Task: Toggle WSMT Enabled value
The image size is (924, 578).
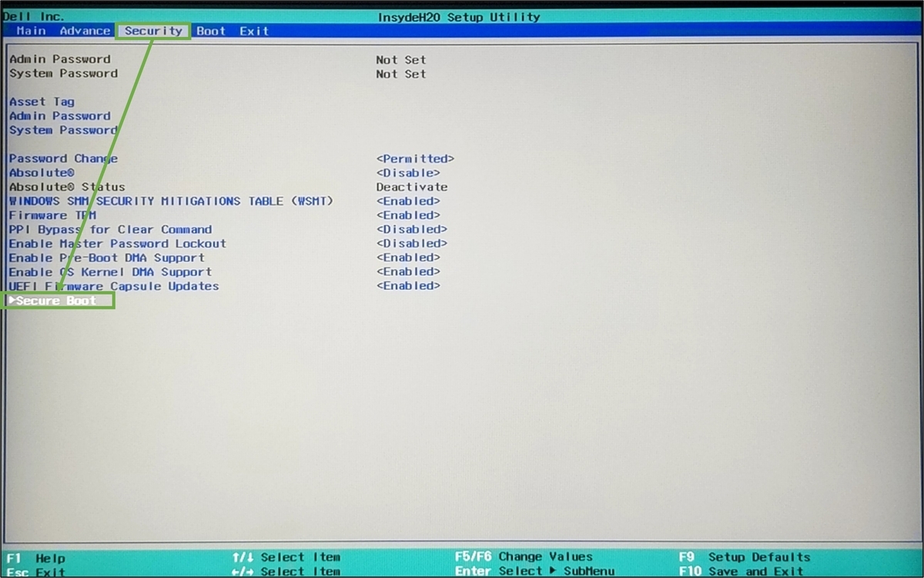Action: point(408,201)
